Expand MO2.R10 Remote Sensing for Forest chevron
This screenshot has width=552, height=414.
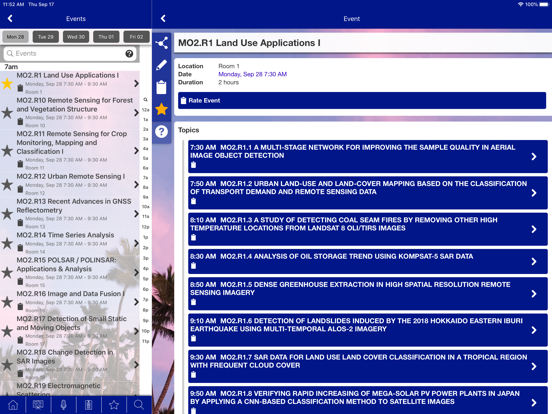[136, 113]
